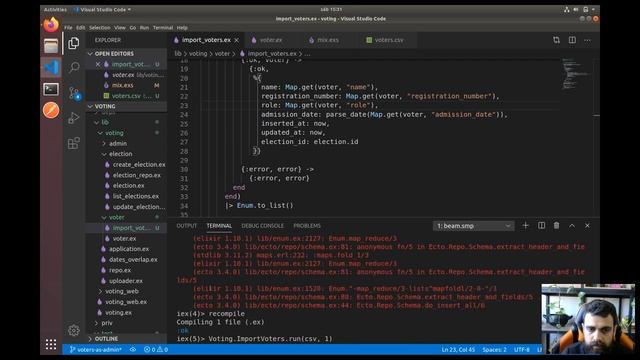
Task: Select Visual Studio Code dock icon
Action: (51, 67)
